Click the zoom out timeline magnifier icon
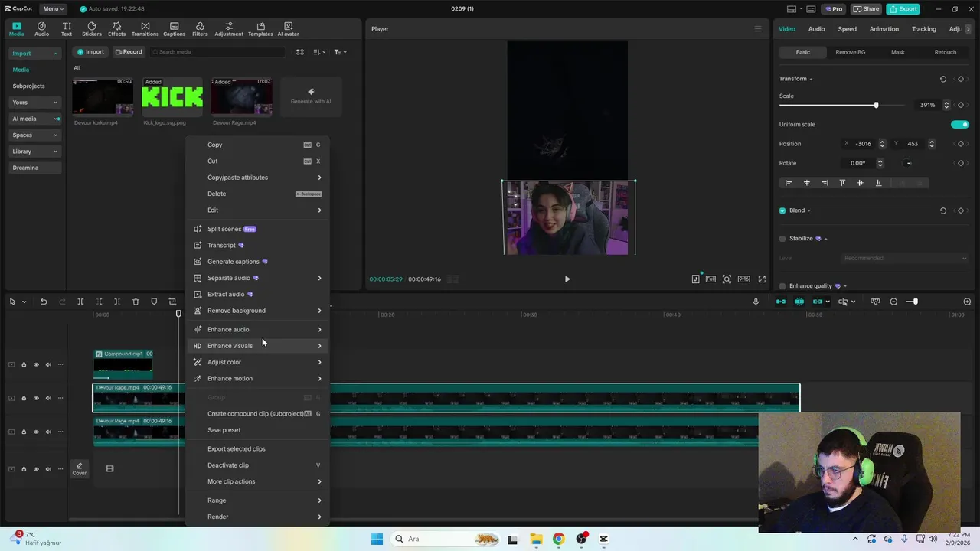This screenshot has width=980, height=551. point(893,302)
